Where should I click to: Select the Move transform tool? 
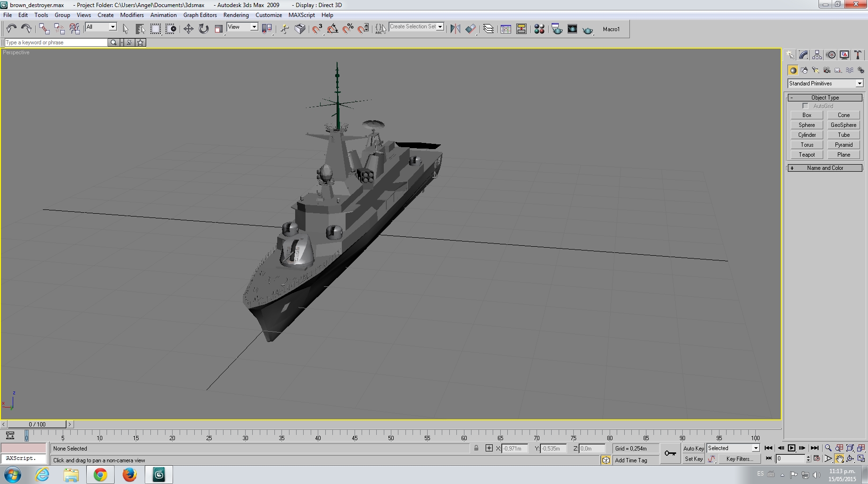(188, 29)
